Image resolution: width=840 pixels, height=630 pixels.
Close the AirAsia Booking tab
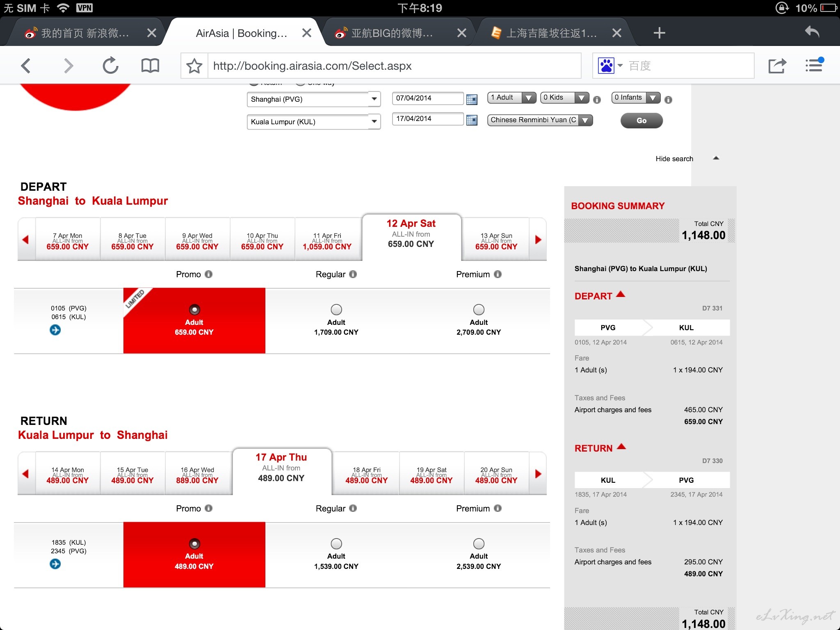click(x=306, y=33)
